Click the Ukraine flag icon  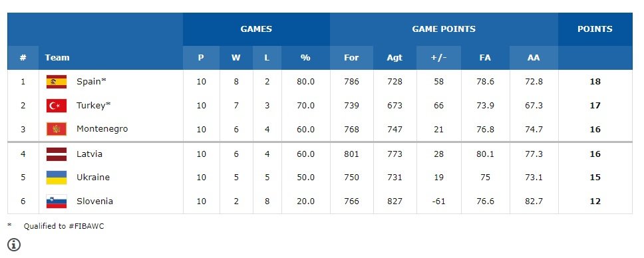(x=57, y=178)
